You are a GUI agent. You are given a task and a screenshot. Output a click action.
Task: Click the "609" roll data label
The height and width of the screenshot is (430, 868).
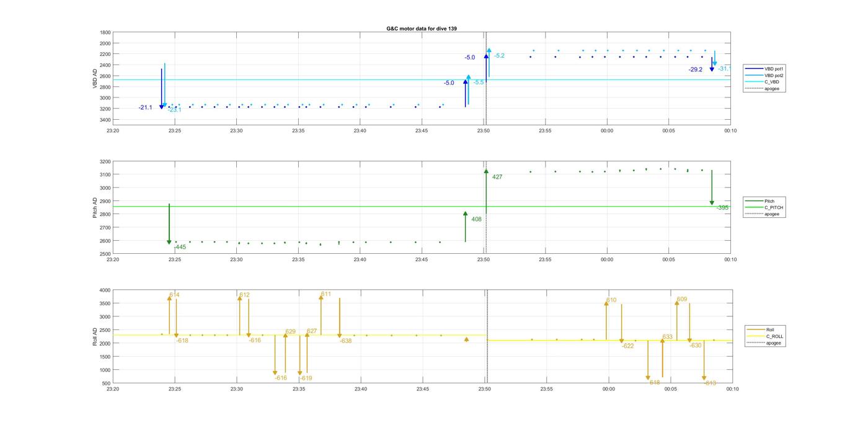[x=682, y=299]
